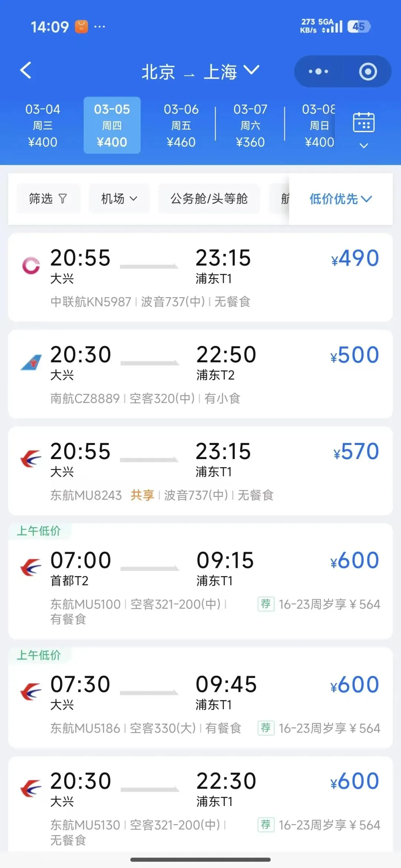Select the 03-06 周五 ¥460 tab
Screen dimensions: 401x868
click(x=181, y=125)
